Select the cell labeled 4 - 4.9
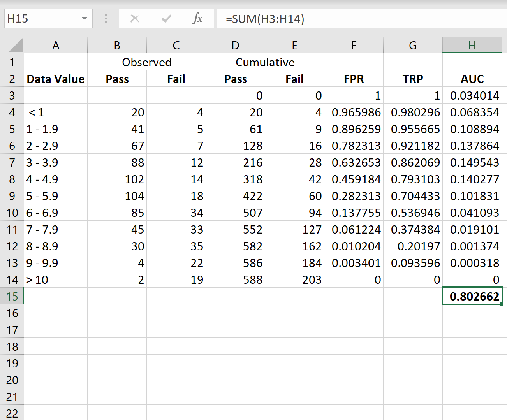 [x=56, y=179]
